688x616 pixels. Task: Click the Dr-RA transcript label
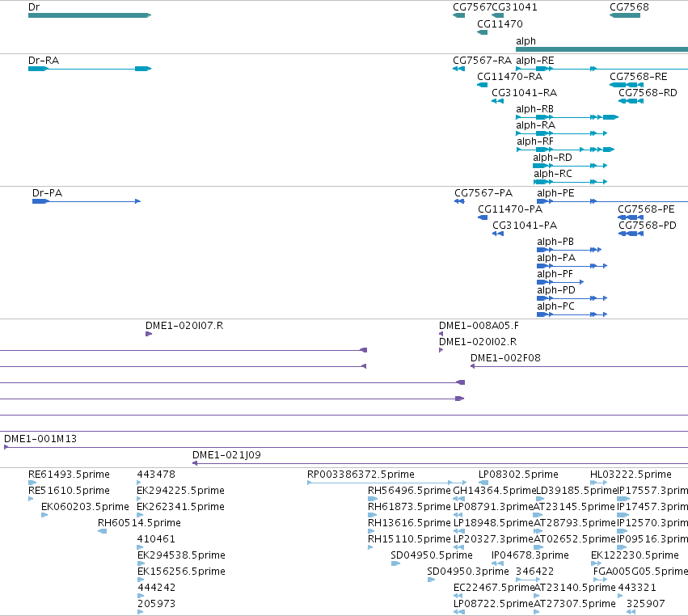(x=44, y=60)
